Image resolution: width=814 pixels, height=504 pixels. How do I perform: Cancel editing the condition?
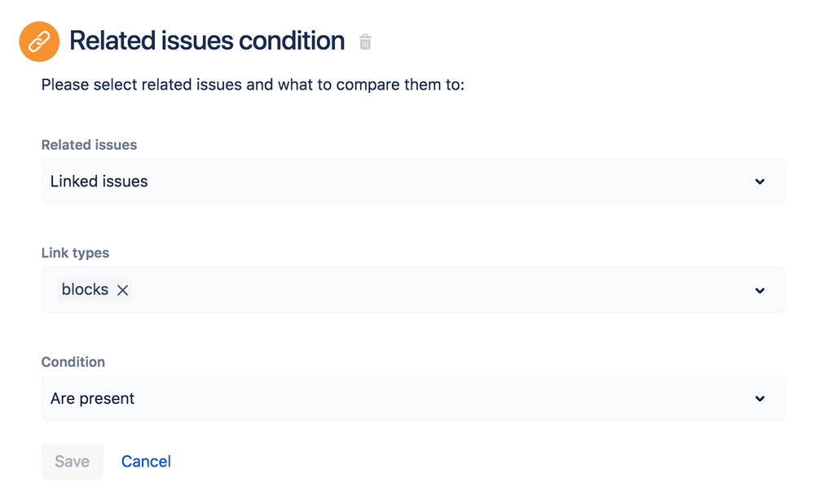point(146,462)
